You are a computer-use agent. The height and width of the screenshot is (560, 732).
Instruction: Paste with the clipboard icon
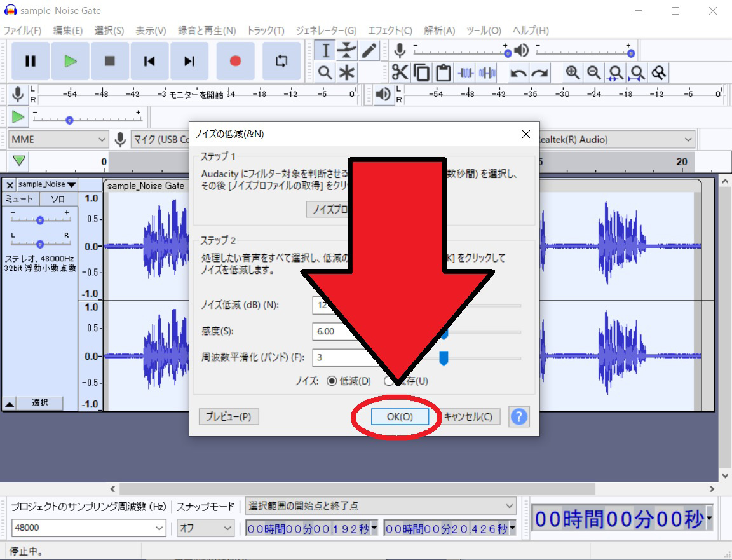[x=443, y=73]
